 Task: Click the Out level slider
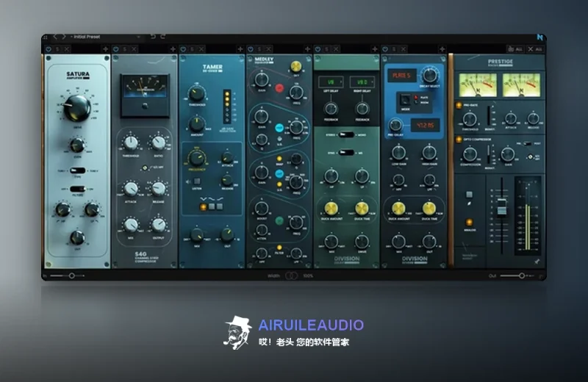(x=517, y=275)
